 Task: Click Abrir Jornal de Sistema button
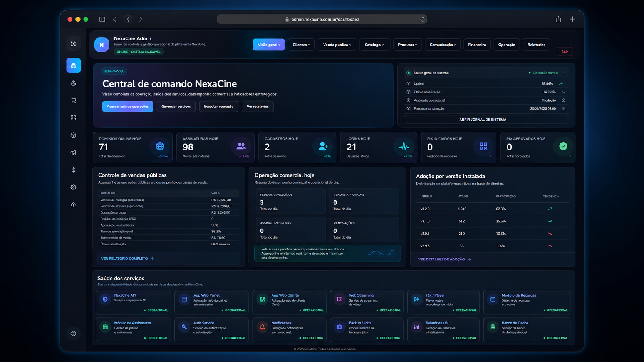[486, 120]
